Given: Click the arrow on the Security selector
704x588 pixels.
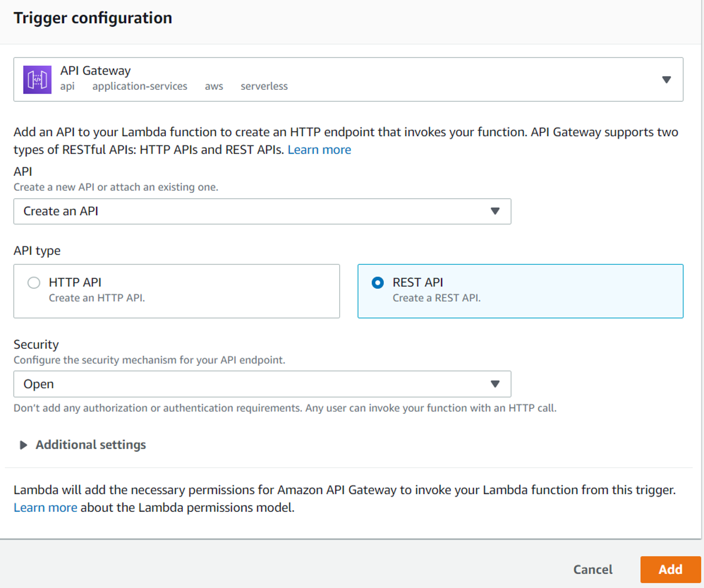Looking at the screenshot, I should click(495, 384).
